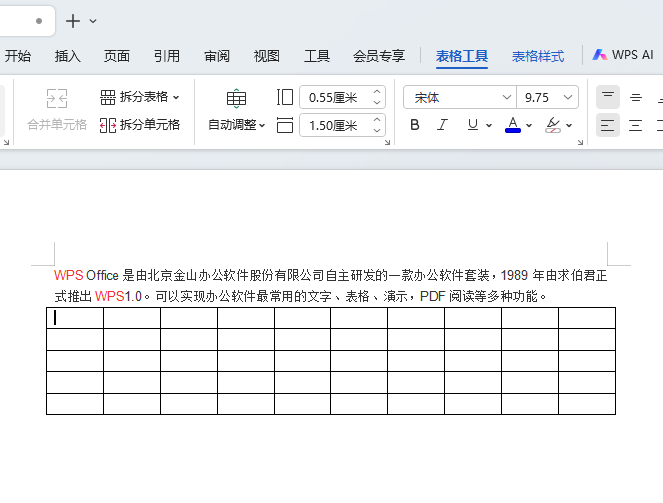The image size is (663, 503).
Task: Switch to the 插入 tab
Action: pos(67,56)
